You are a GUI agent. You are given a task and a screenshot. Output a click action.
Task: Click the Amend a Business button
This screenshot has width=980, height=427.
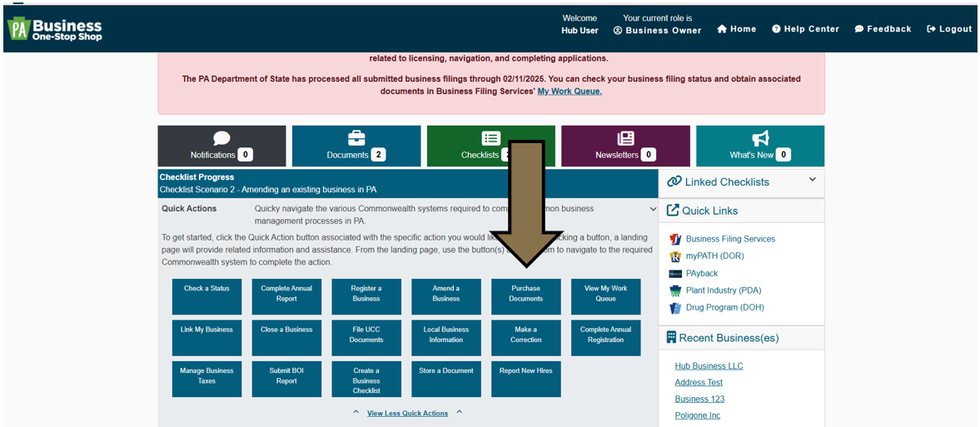[446, 296]
